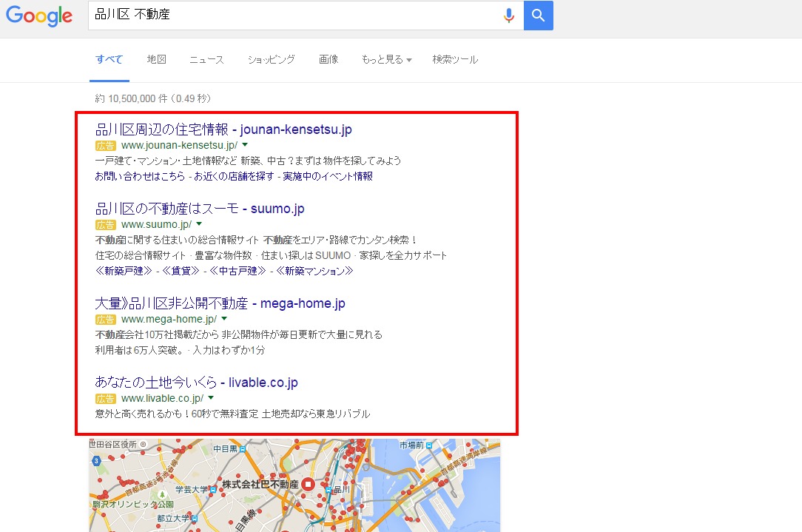Viewport: 802px width, 532px height.
Task: Click the www.jounan-kensetsu.jp/ green URL
Action: click(x=180, y=145)
